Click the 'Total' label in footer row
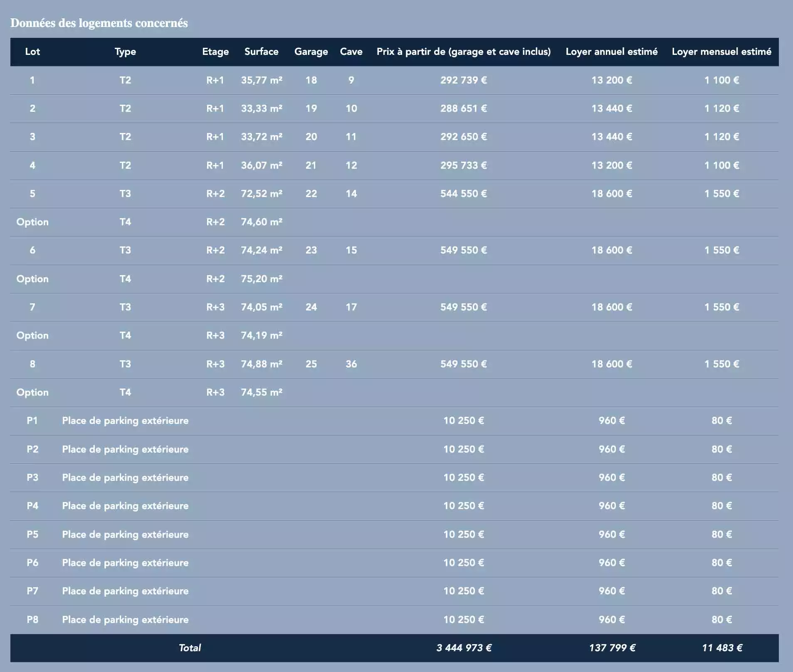This screenshot has width=793, height=672. (190, 648)
